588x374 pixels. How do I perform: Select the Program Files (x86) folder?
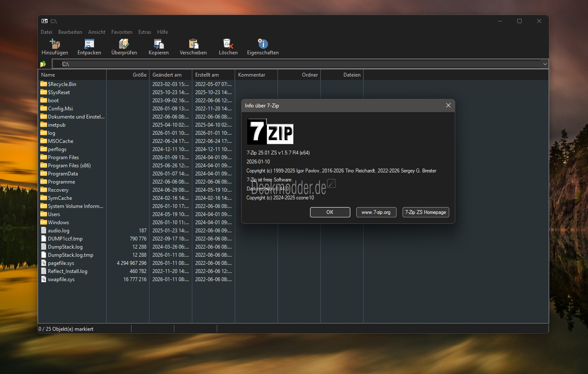click(x=69, y=166)
